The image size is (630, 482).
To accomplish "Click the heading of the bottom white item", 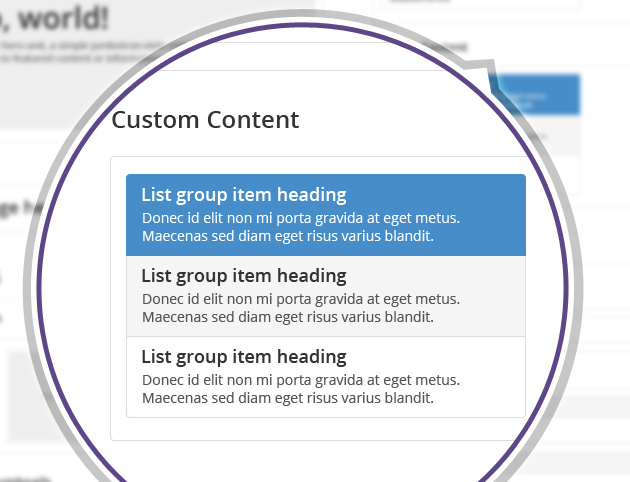I will click(244, 357).
